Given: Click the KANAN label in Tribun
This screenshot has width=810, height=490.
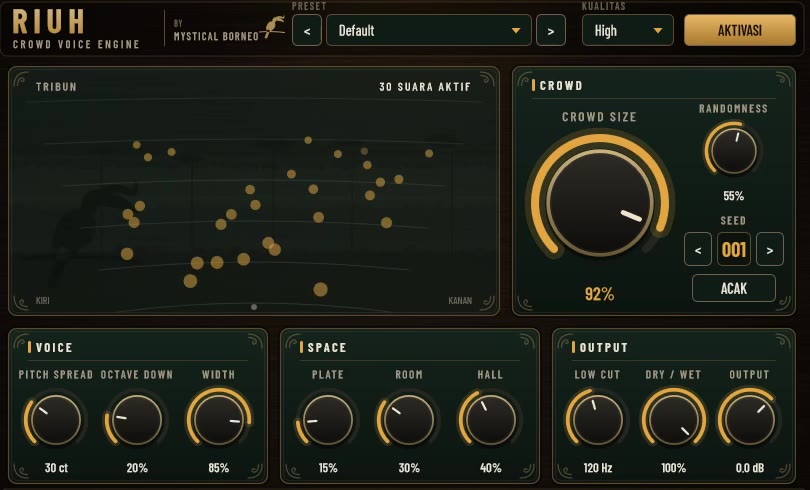Looking at the screenshot, I should point(460,301).
